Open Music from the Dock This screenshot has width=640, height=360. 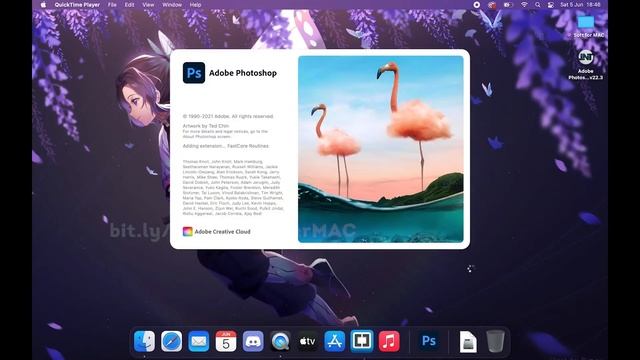click(389, 341)
